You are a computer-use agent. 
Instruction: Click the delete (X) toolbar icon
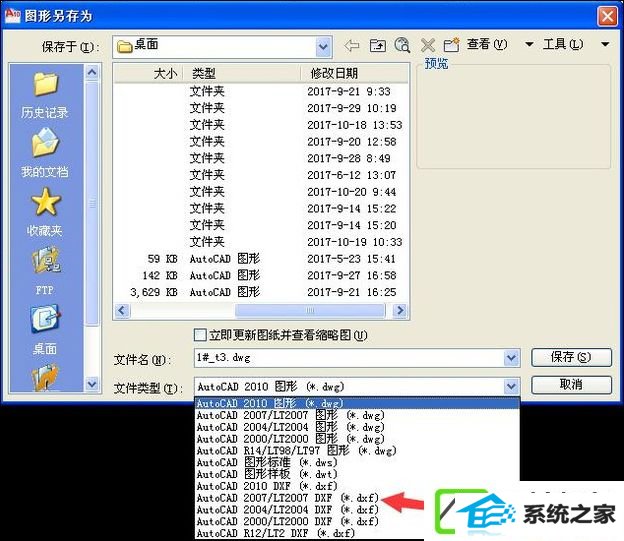click(427, 45)
